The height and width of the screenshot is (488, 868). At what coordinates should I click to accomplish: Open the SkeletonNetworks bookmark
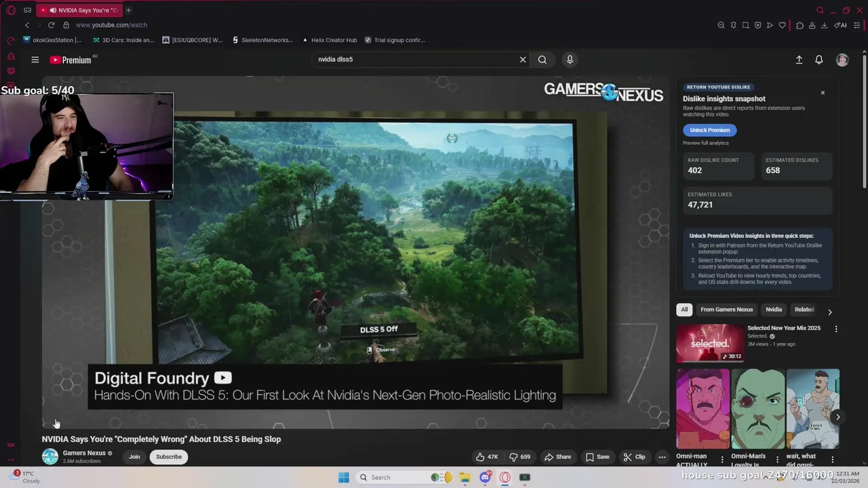coord(262,40)
